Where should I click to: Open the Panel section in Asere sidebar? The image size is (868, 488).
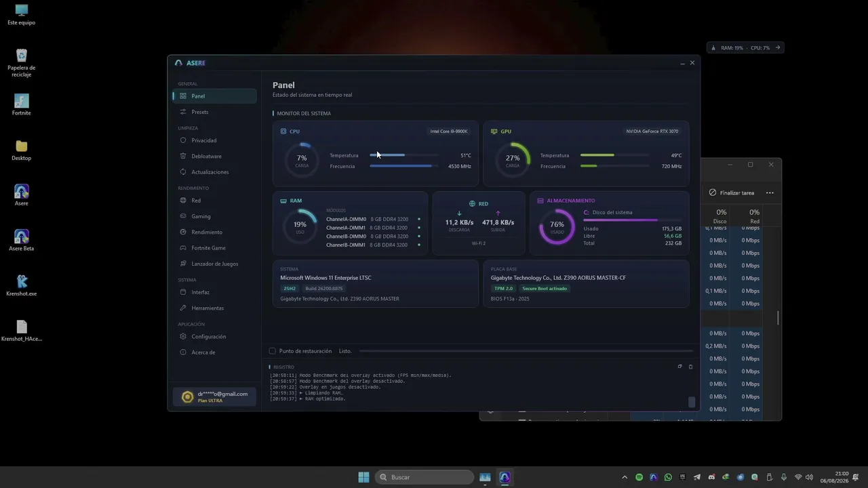tap(214, 96)
